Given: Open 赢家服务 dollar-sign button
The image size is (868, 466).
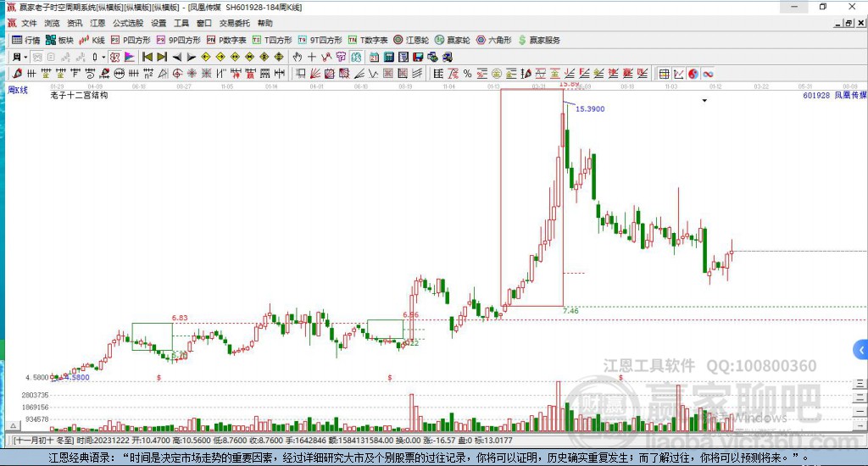Looking at the screenshot, I should click(539, 40).
